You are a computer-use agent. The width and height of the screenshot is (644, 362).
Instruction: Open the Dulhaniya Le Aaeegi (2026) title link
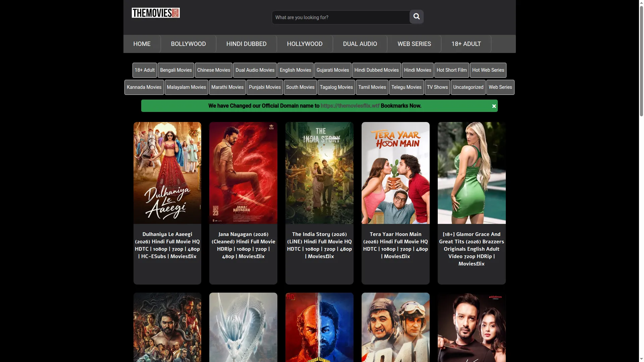click(x=167, y=245)
